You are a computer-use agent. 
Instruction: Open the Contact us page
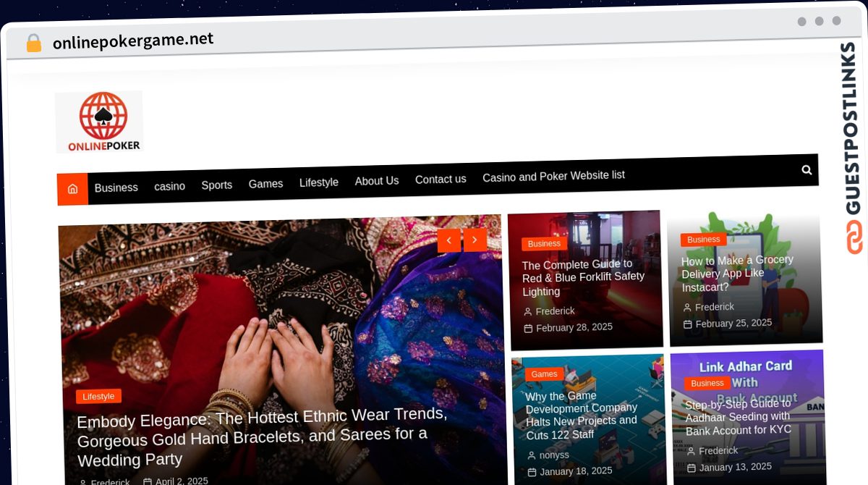point(441,180)
